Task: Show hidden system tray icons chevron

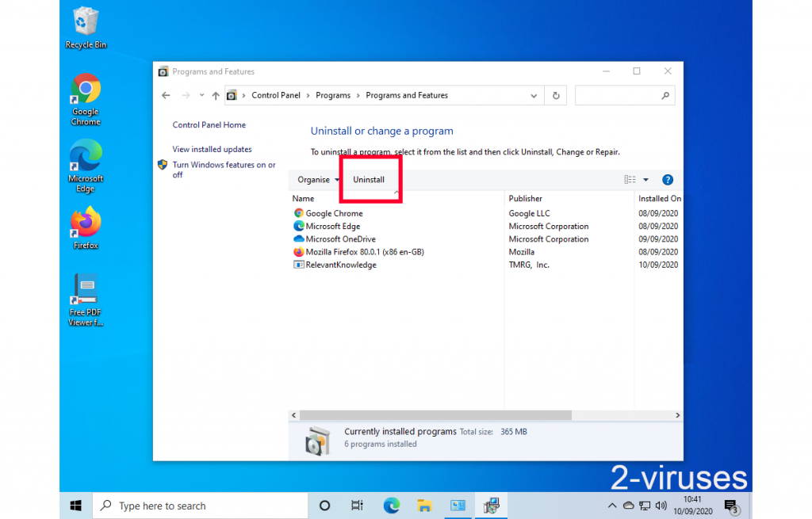Action: (x=612, y=506)
